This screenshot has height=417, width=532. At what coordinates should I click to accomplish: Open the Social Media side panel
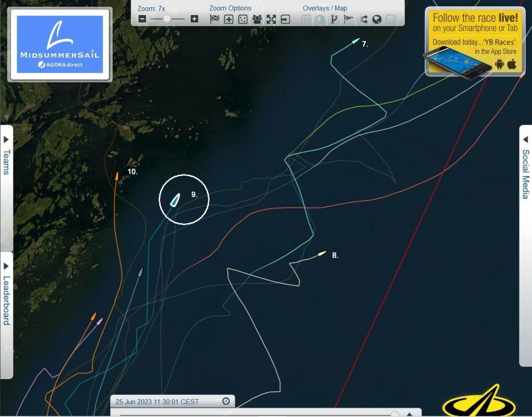point(525,167)
